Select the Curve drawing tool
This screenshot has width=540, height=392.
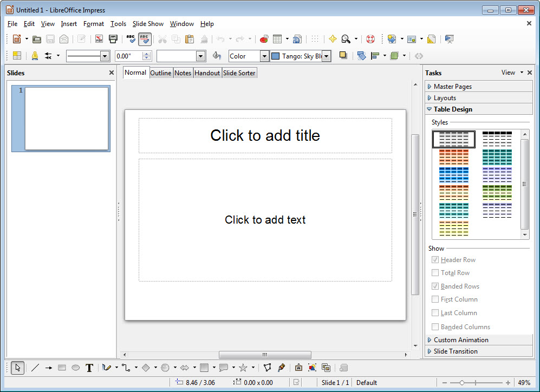click(107, 368)
